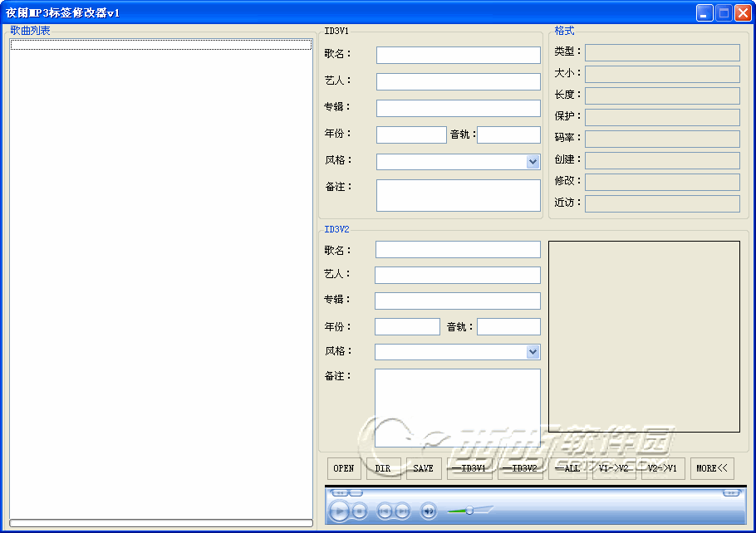Click the Previous track button
The image size is (756, 533).
tap(385, 511)
